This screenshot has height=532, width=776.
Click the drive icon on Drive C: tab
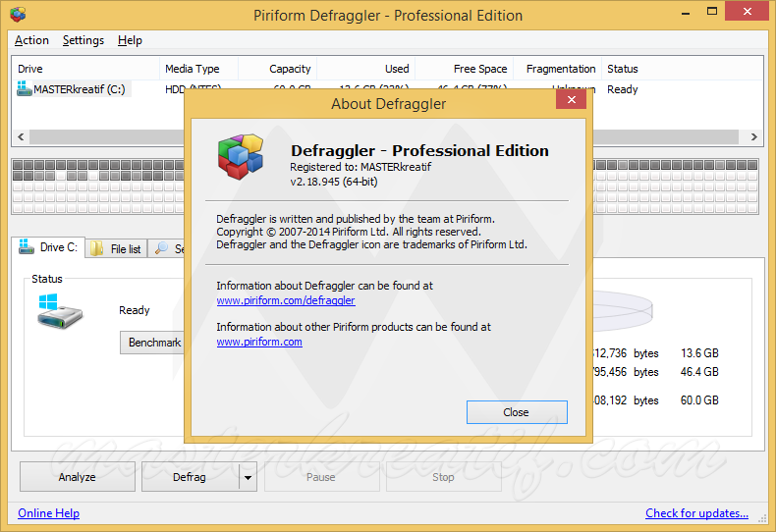pyautogui.click(x=26, y=246)
